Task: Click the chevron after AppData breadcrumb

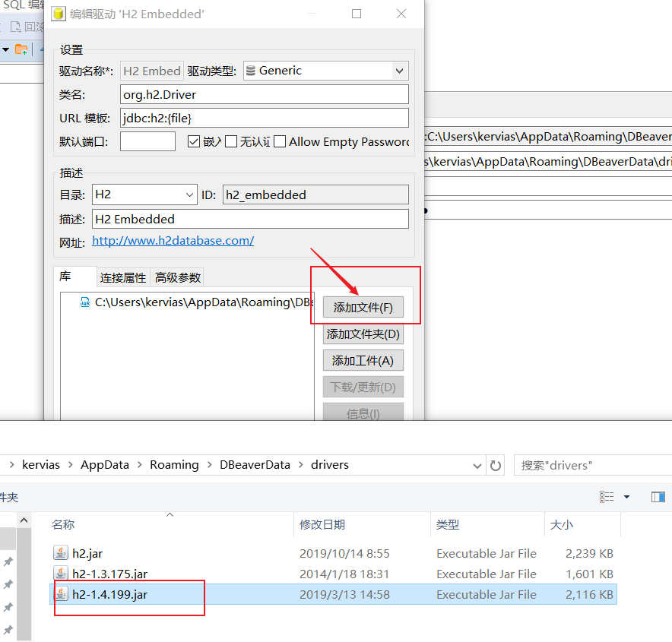Action: 140,465
